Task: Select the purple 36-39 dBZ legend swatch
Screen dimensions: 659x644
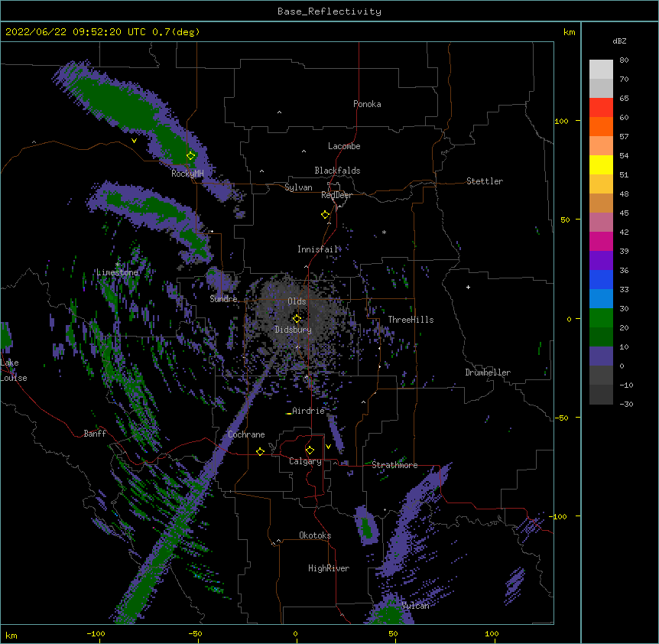Action: click(x=601, y=261)
